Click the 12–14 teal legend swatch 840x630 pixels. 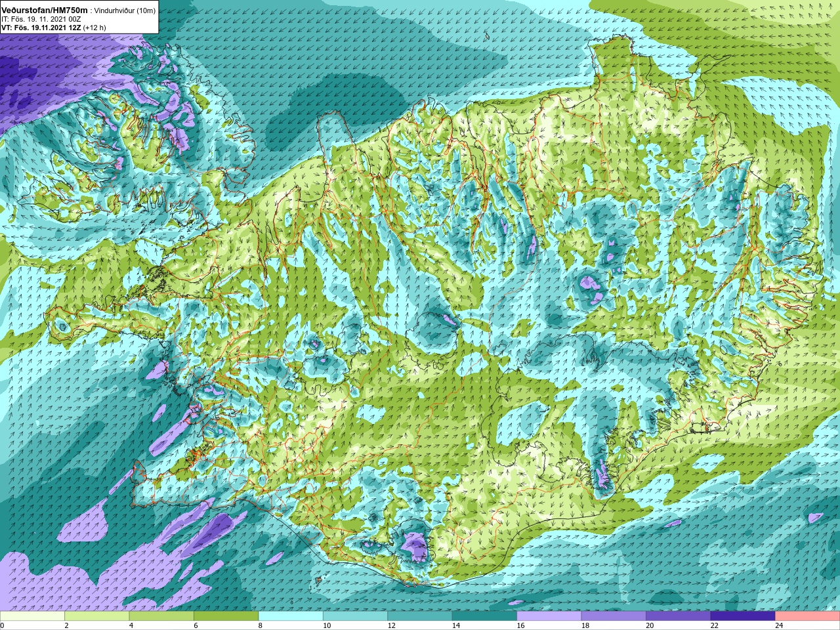point(420,616)
